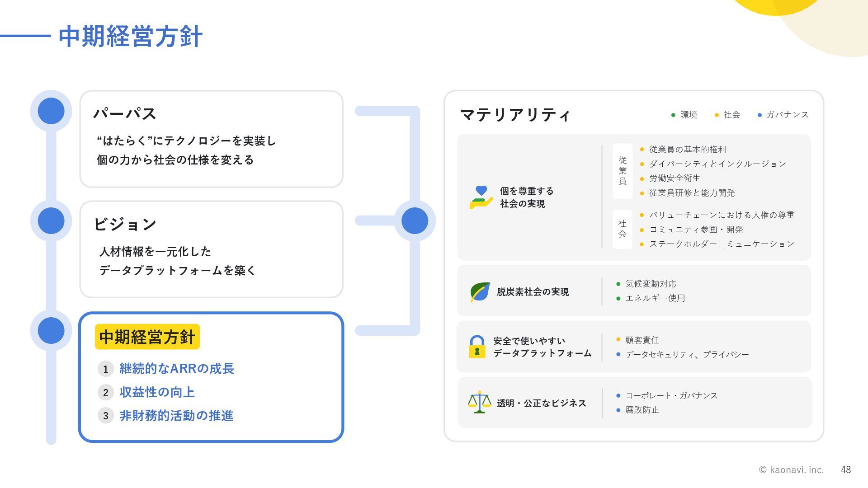Click 従業員の基本的権利
Viewport: 868px width, 488px height.
(x=688, y=150)
